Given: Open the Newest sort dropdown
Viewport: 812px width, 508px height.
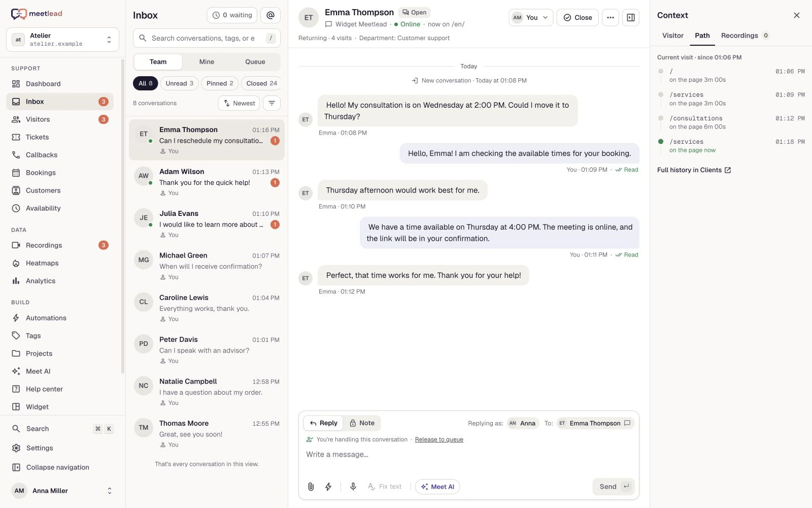Looking at the screenshot, I should (239, 103).
